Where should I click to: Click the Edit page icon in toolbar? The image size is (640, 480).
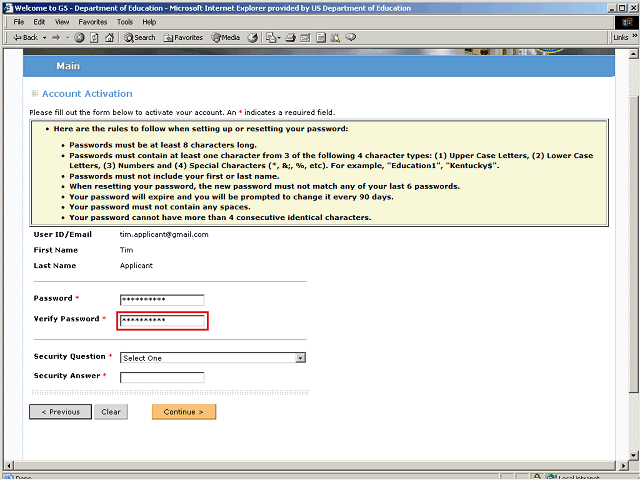pos(306,38)
